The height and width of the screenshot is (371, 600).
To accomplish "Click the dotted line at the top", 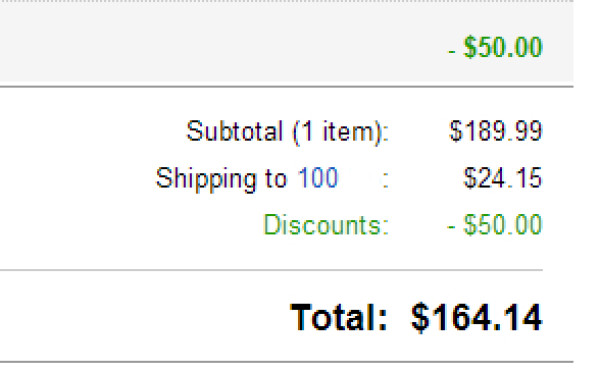I will (287, 2).
